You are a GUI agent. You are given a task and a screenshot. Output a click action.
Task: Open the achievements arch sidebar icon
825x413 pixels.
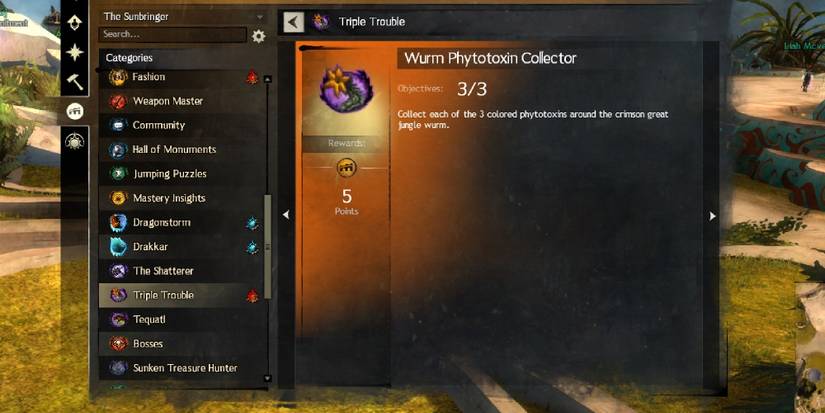(x=75, y=111)
